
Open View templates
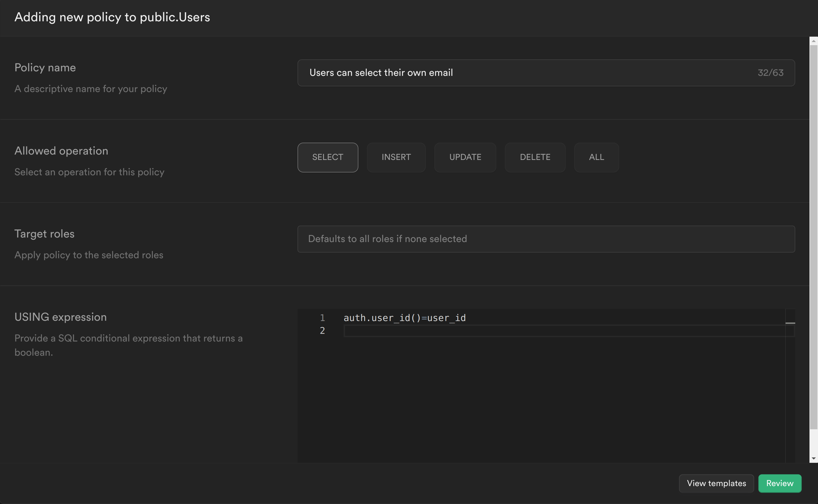[x=716, y=483]
